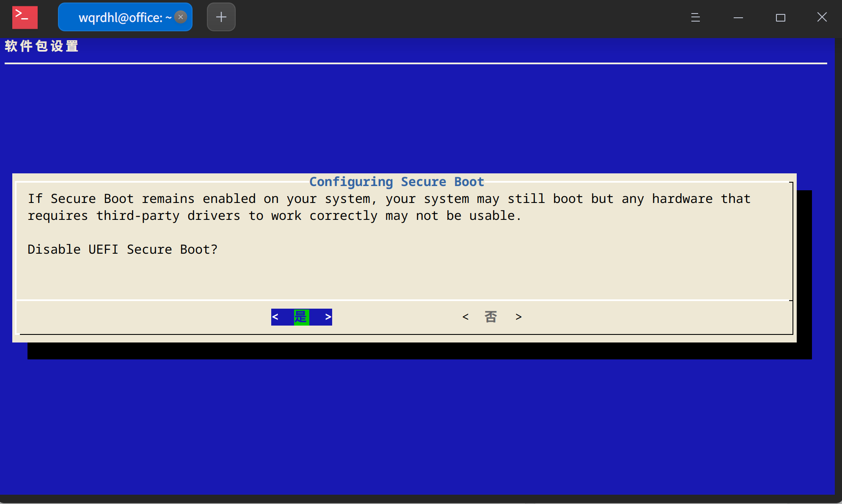Click the right bracket of 是 button

point(328,317)
